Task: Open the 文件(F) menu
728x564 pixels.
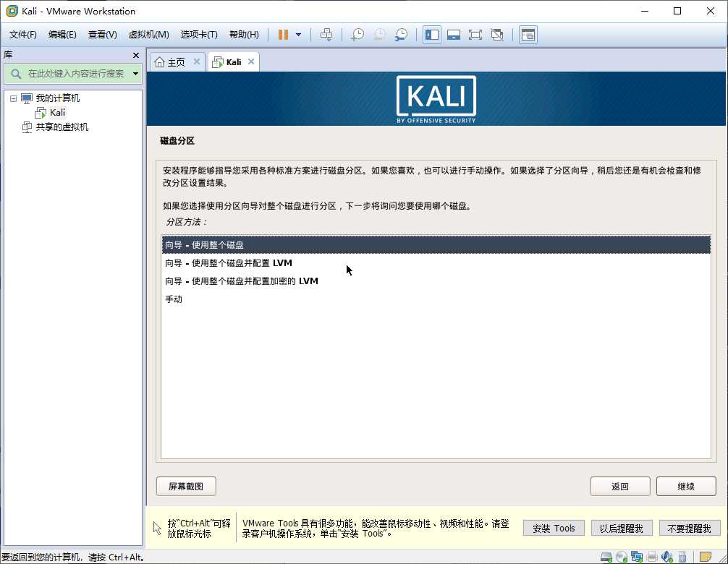Action: coord(22,35)
